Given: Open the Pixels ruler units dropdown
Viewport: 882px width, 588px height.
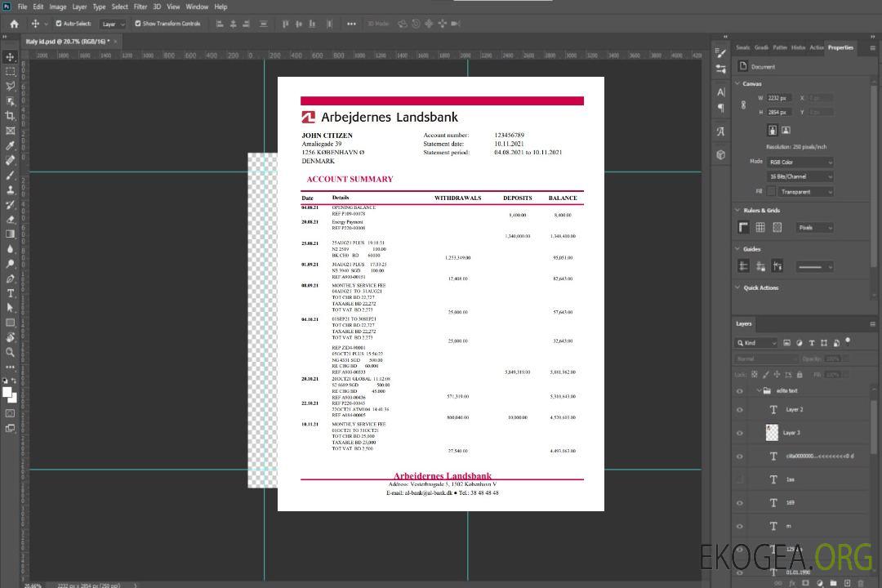Looking at the screenshot, I should pos(814,227).
